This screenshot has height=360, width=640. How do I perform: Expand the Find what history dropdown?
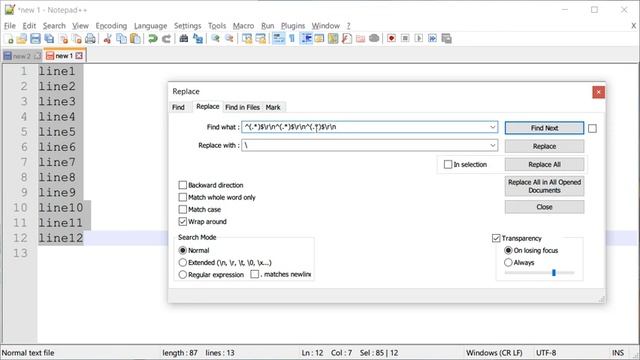(x=493, y=127)
